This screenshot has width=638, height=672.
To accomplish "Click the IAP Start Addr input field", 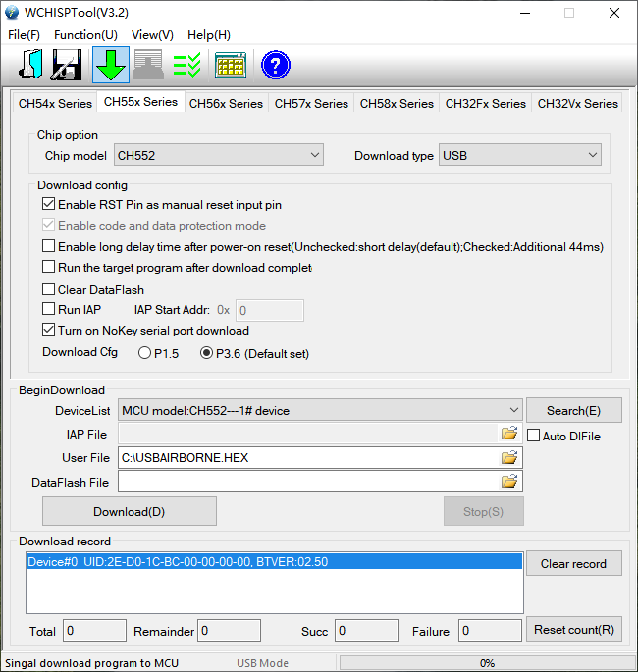I will [270, 310].
